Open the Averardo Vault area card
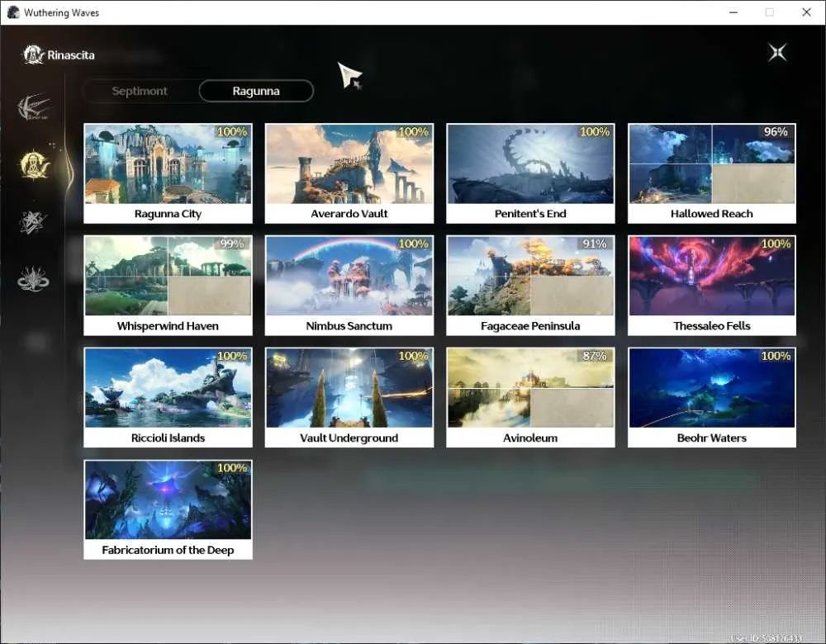This screenshot has height=644, width=826. pos(349,173)
